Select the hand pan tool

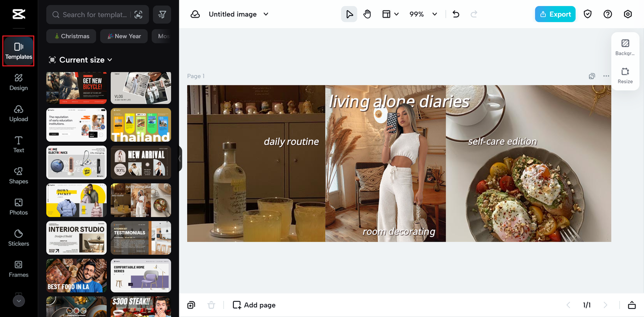367,14
